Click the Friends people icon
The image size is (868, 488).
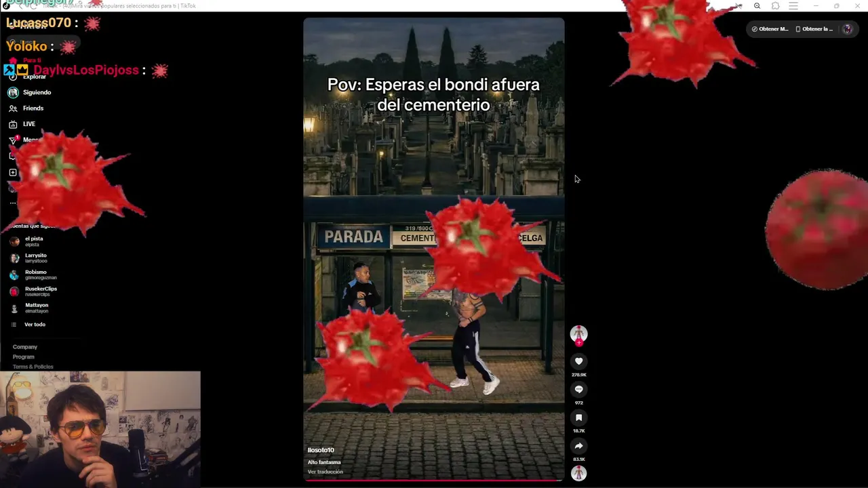pyautogui.click(x=13, y=108)
